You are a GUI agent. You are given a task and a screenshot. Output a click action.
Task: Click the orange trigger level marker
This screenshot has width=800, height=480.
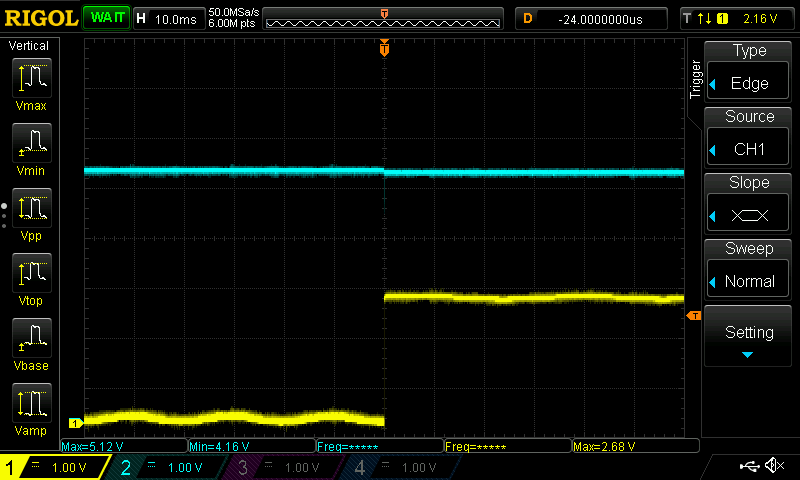tap(693, 316)
